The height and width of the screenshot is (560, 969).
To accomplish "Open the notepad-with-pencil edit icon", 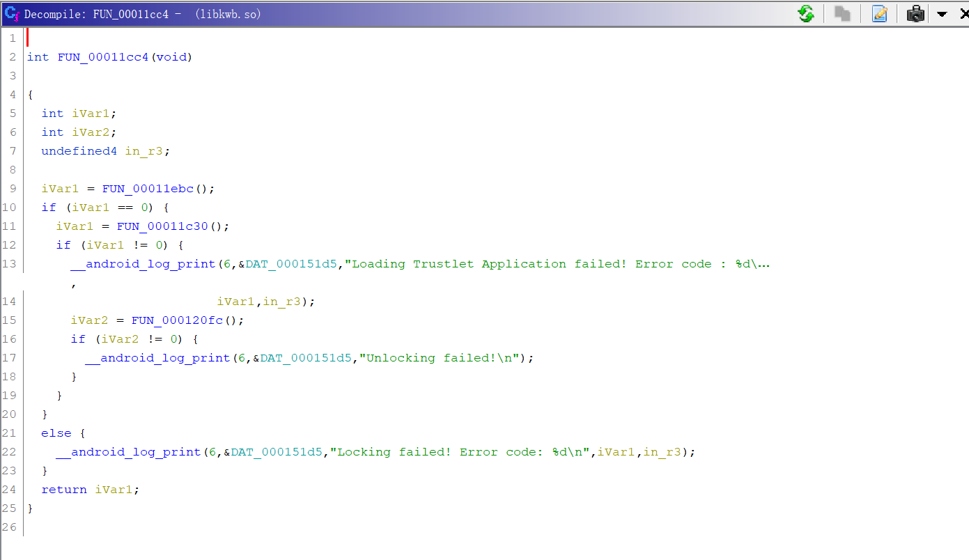I will [880, 14].
